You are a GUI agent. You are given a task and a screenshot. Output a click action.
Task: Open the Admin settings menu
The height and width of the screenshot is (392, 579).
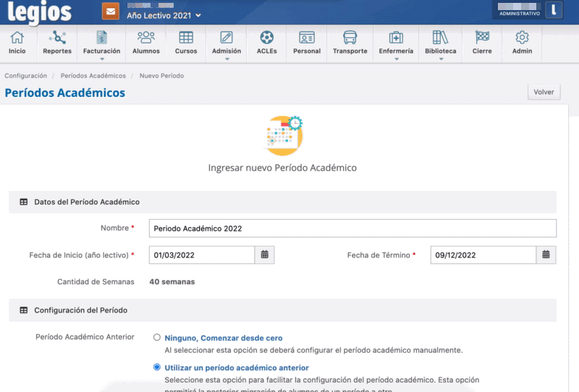coord(522,43)
